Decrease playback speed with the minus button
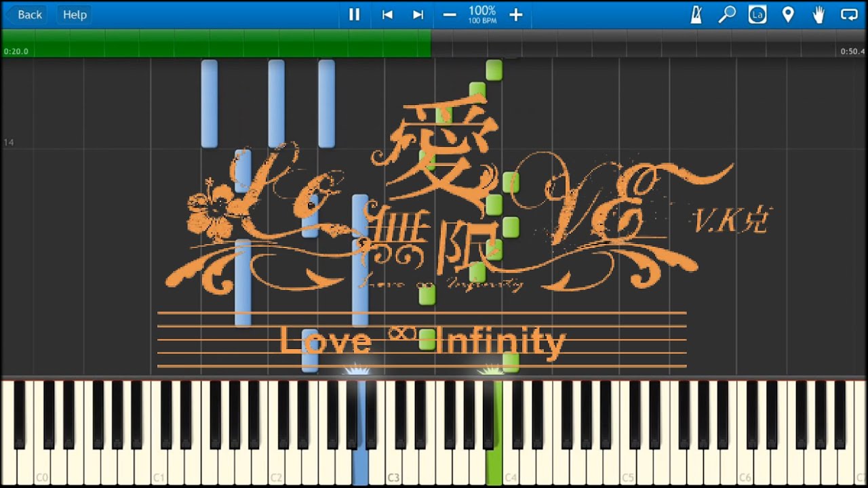This screenshot has height=488, width=868. [x=450, y=14]
